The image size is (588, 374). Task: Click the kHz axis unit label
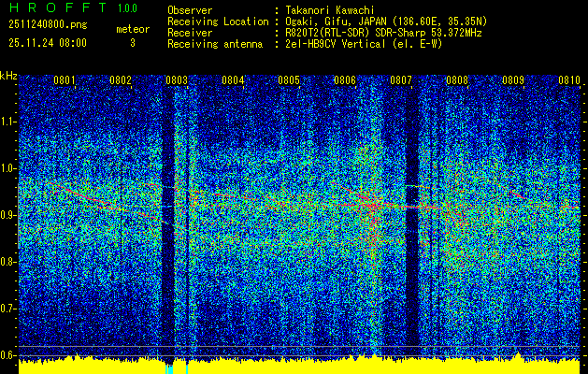[8, 76]
